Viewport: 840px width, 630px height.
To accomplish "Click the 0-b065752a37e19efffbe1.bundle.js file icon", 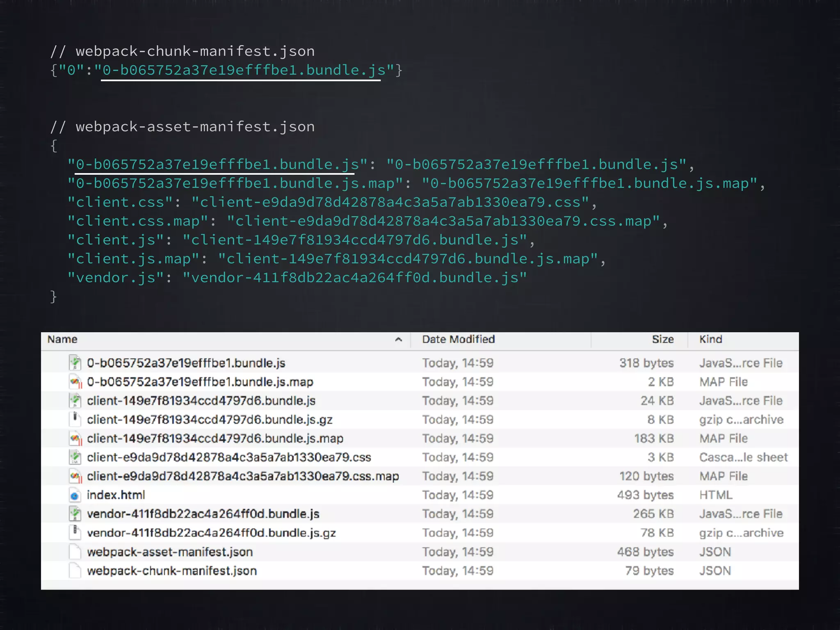I will [x=75, y=363].
